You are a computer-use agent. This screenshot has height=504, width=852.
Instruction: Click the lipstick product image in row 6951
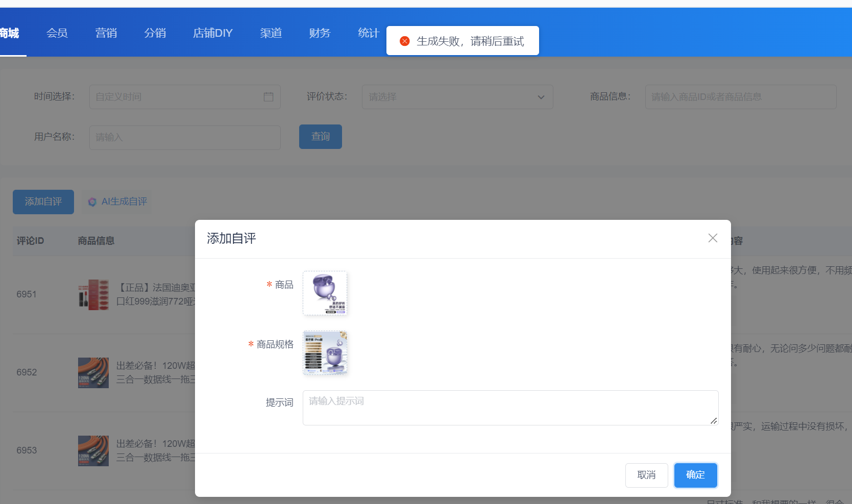pos(93,294)
